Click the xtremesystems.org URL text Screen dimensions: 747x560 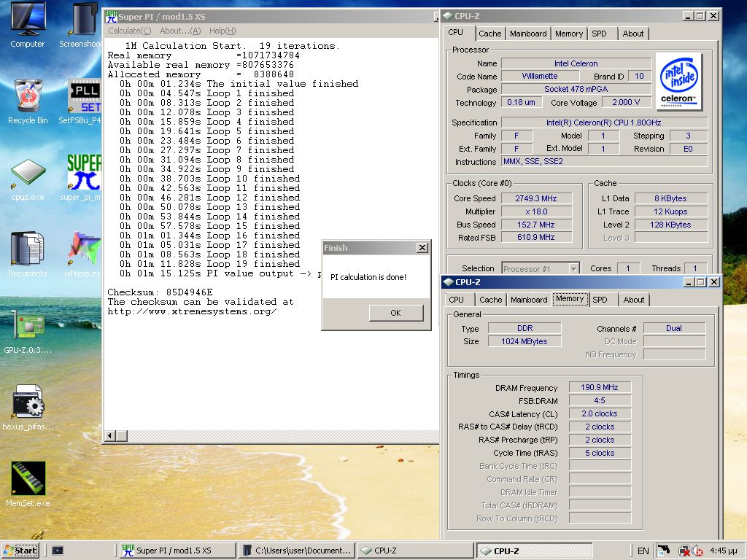click(192, 311)
